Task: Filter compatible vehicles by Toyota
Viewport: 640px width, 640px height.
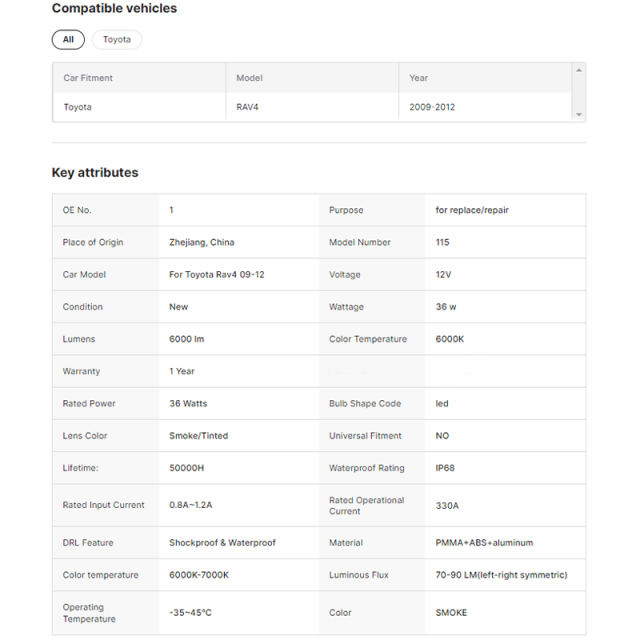Action: coord(117,40)
